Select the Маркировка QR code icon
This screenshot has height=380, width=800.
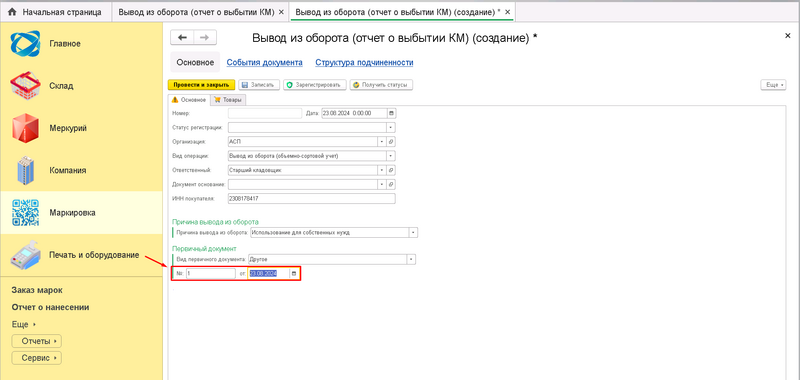pyautogui.click(x=26, y=213)
